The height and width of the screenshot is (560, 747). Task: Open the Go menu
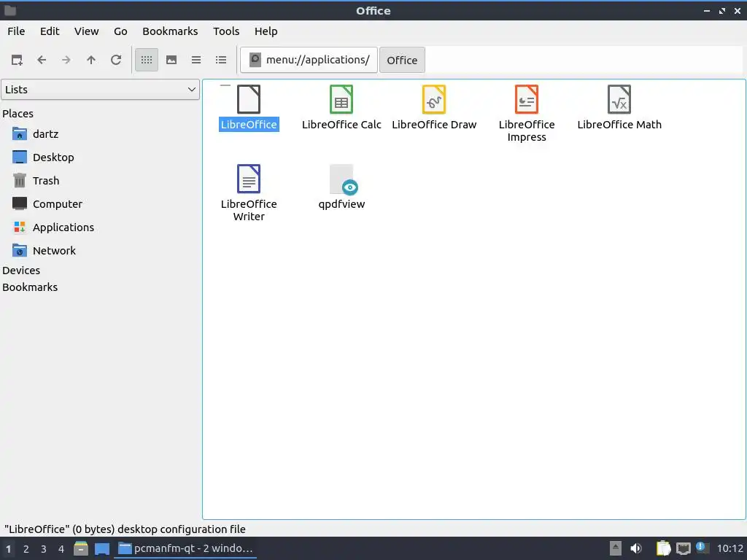click(120, 31)
